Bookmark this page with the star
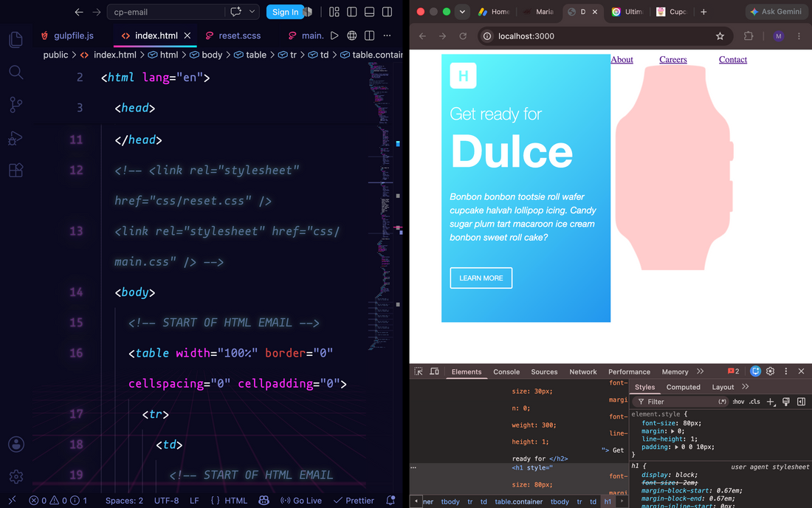This screenshot has height=508, width=812. pyautogui.click(x=720, y=36)
